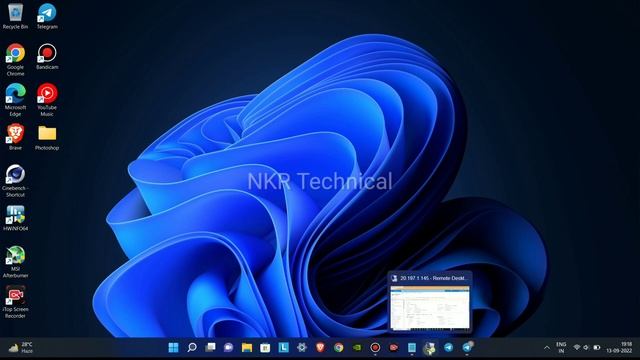The width and height of the screenshot is (640, 360).
Task: Click taskbar Telegram icon with notification badge
Action: coord(467,347)
